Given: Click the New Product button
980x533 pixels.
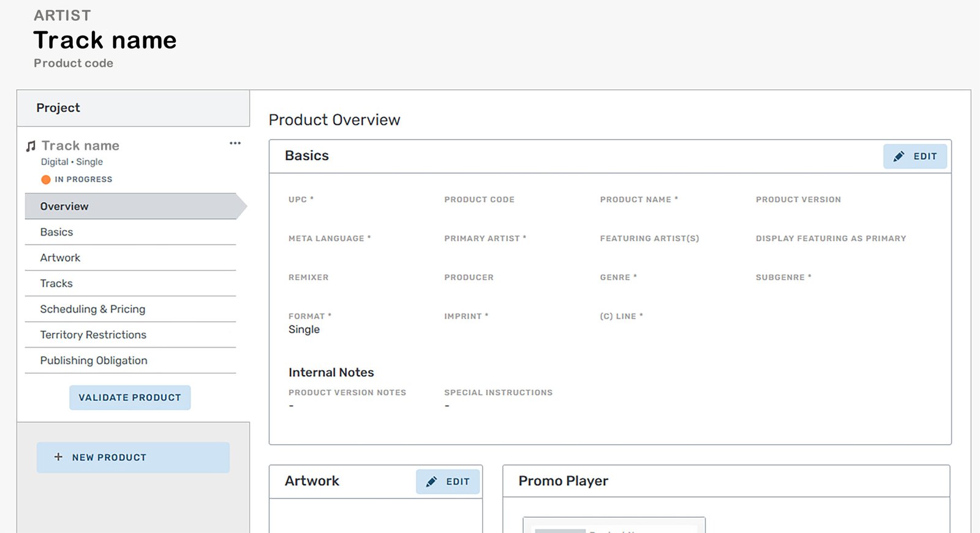Looking at the screenshot, I should pos(133,458).
